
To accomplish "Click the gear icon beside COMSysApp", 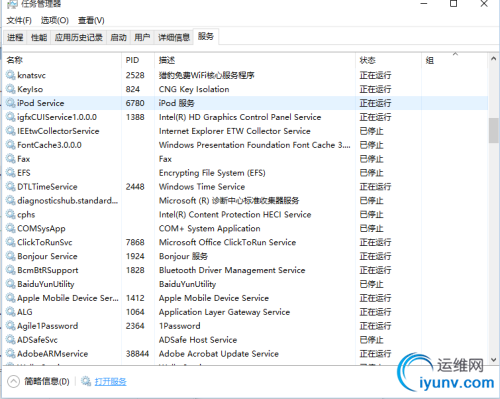I will (11, 228).
